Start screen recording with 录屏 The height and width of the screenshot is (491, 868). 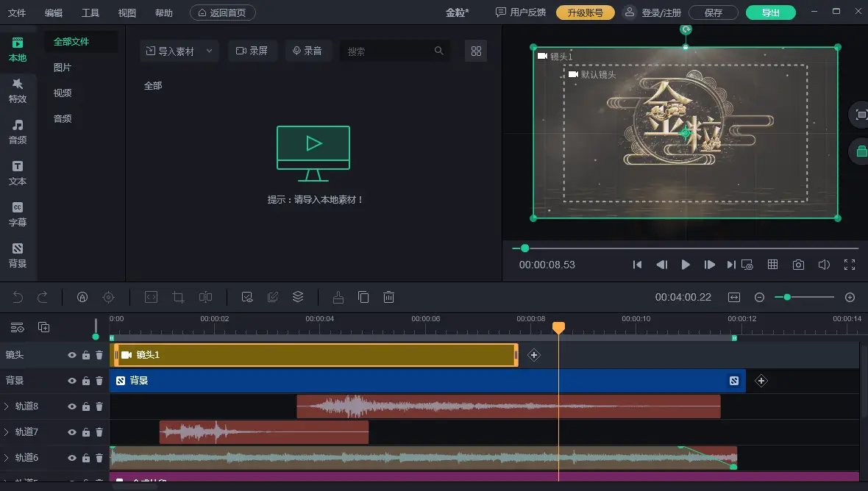(252, 51)
